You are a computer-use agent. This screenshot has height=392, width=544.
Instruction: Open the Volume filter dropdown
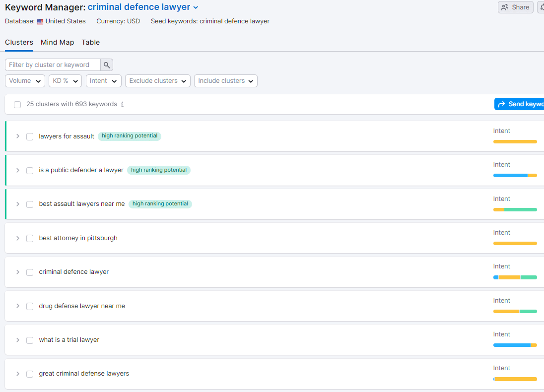[x=25, y=80]
